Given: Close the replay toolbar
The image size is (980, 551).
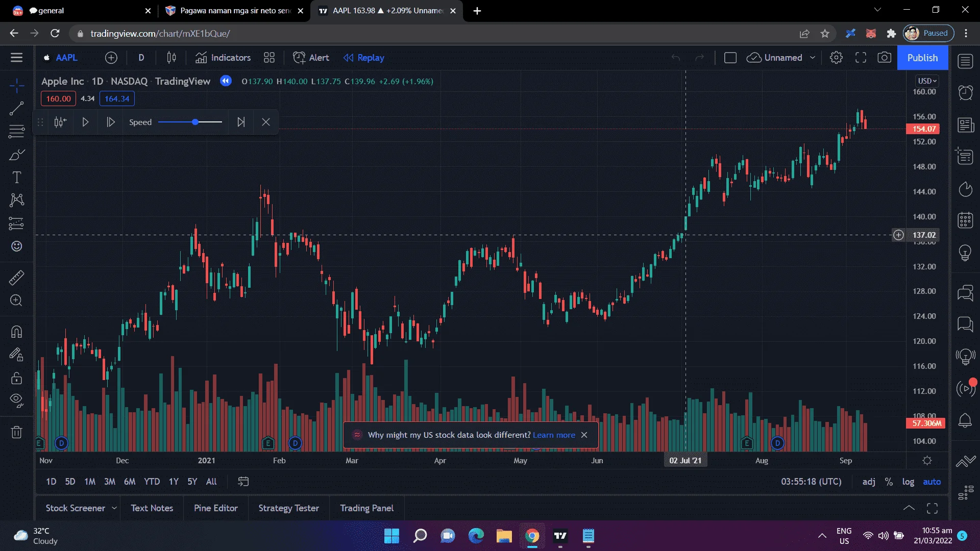Looking at the screenshot, I should pos(266,122).
